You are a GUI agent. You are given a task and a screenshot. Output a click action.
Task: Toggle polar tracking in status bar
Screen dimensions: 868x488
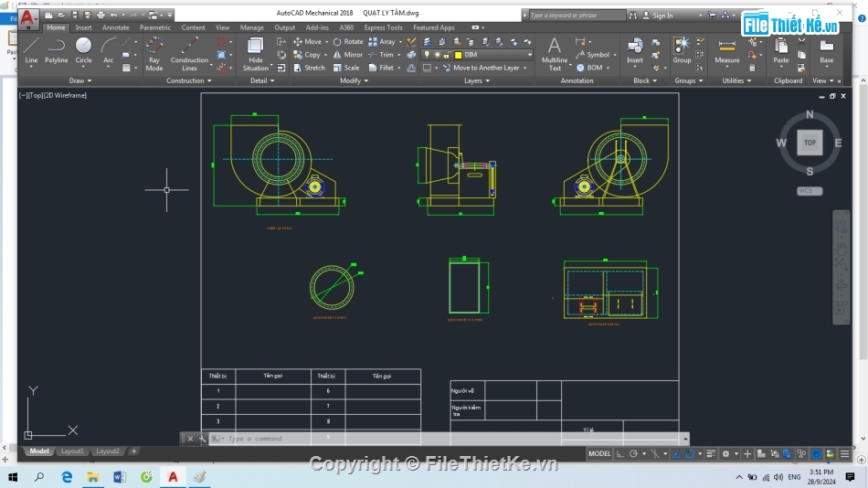[x=634, y=453]
